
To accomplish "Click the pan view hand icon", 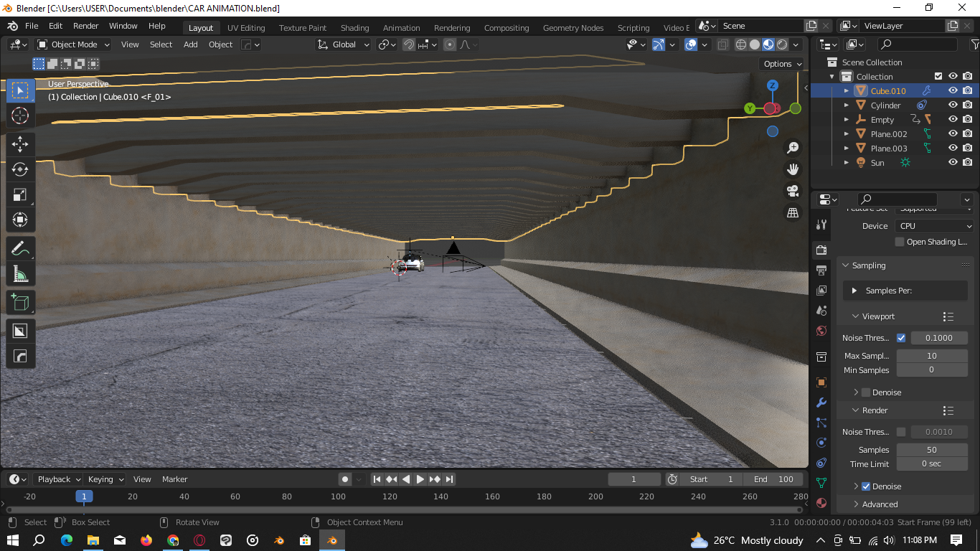I will (x=793, y=169).
